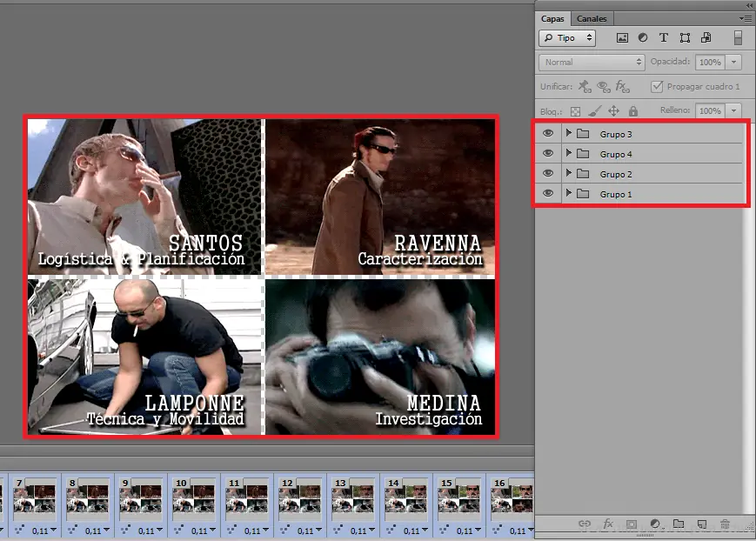Open the Capas panel options menu
756x541 pixels.
click(746, 18)
